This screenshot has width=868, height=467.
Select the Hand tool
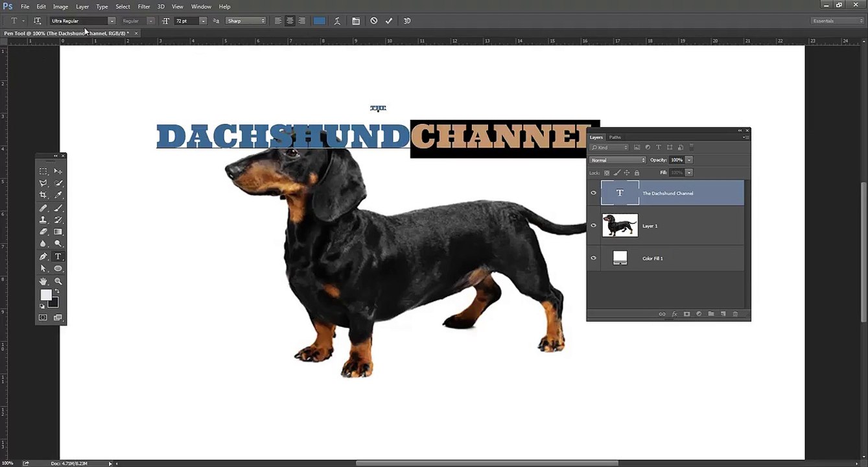tap(43, 281)
